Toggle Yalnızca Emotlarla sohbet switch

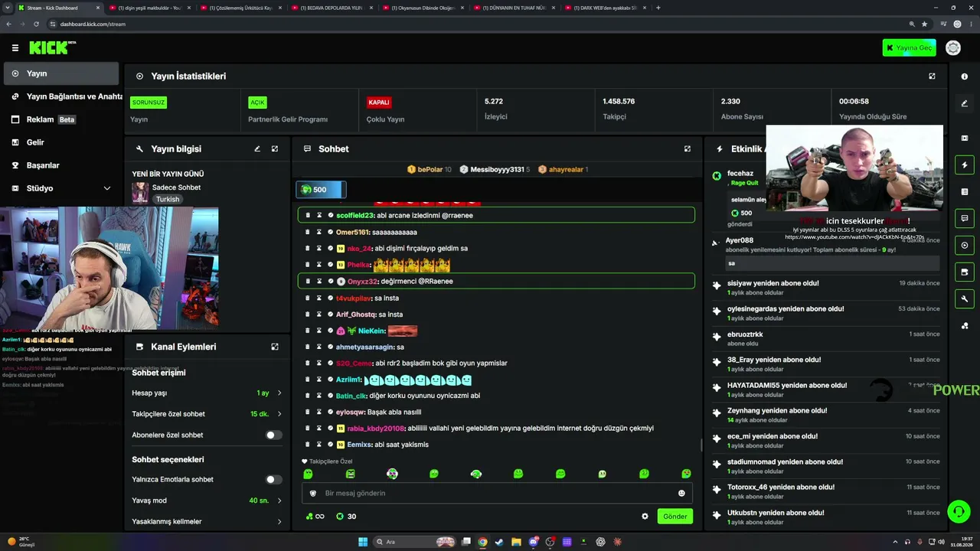pyautogui.click(x=273, y=480)
